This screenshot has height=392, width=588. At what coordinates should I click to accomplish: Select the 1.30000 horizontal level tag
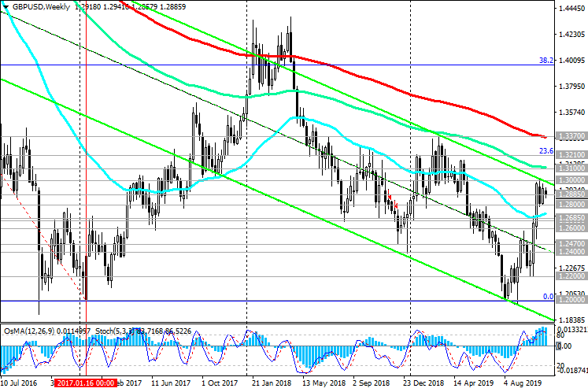click(571, 180)
